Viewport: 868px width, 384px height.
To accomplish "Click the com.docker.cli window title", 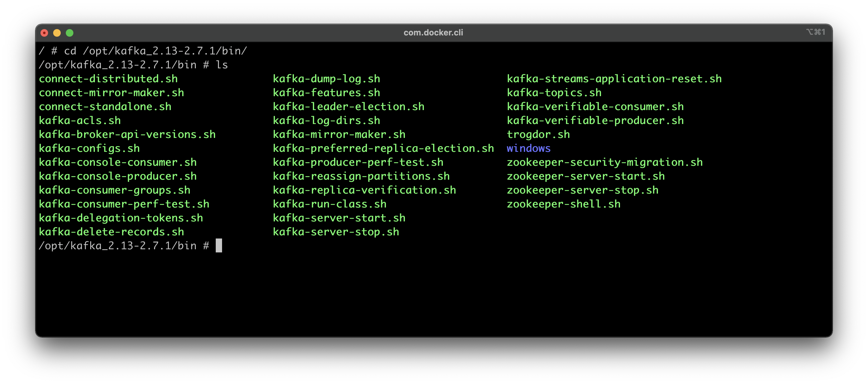I will tap(433, 33).
